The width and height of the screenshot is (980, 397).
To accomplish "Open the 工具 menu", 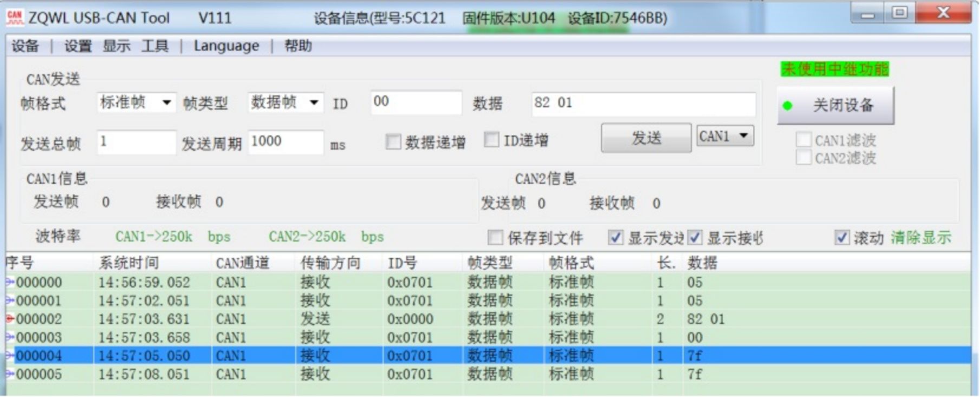I will coord(155,46).
